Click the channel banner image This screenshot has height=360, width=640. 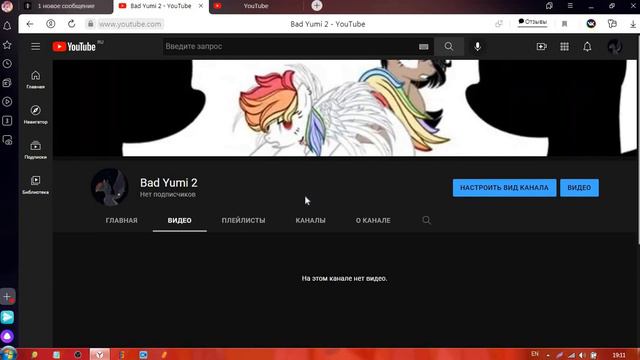(x=345, y=108)
